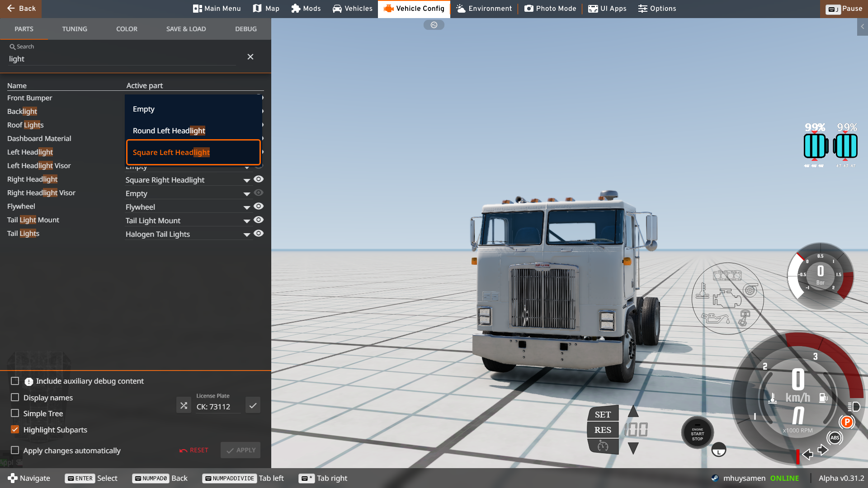The height and width of the screenshot is (488, 868).
Task: Toggle visibility of Tail Lights part
Action: coord(259,234)
